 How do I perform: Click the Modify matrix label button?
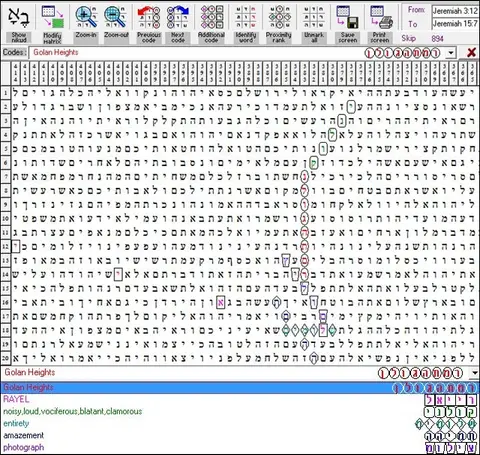point(53,38)
